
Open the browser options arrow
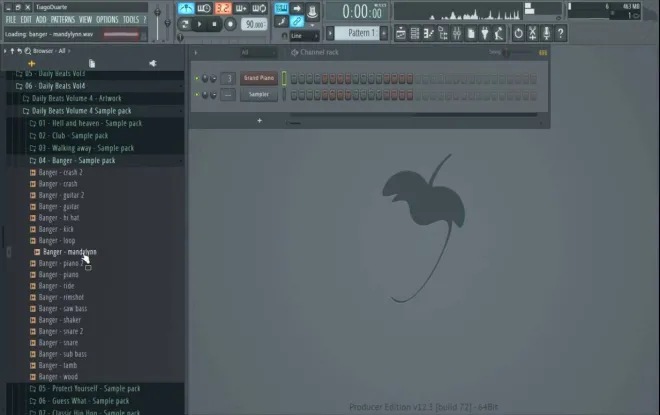coord(5,51)
